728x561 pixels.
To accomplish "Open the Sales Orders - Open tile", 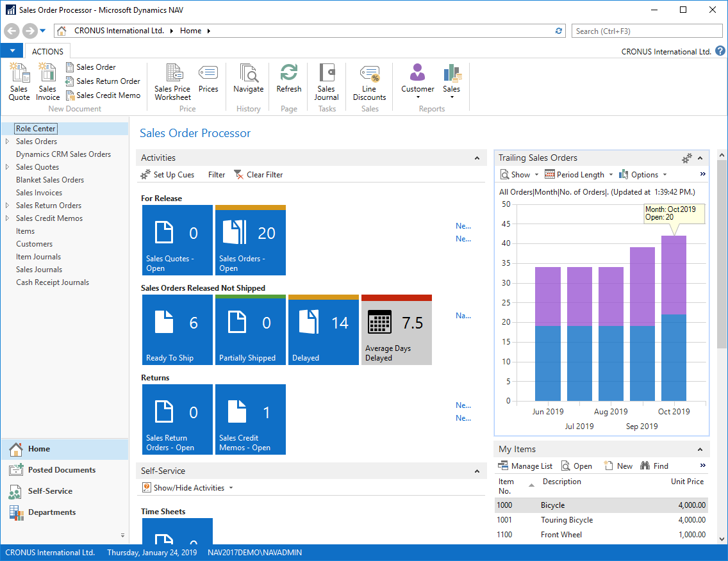I will 251,240.
